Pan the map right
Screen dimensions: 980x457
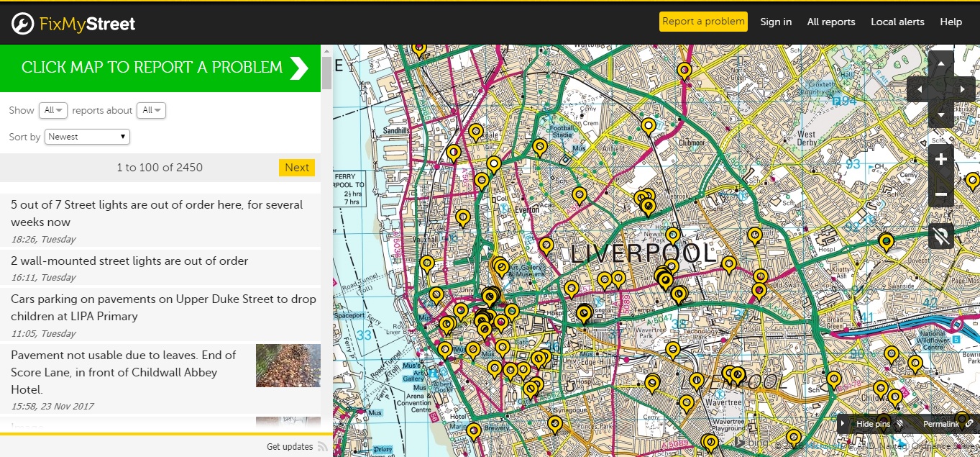[x=963, y=90]
